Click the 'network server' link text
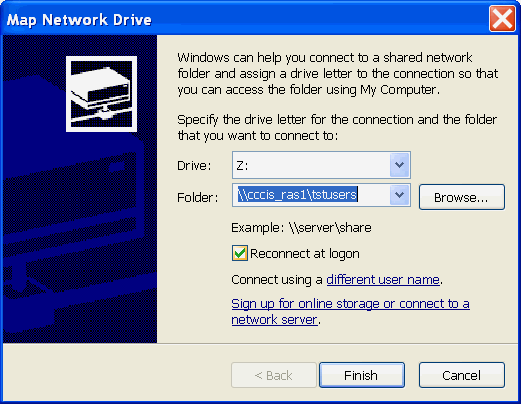Image resolution: width=521 pixels, height=404 pixels. 274,319
